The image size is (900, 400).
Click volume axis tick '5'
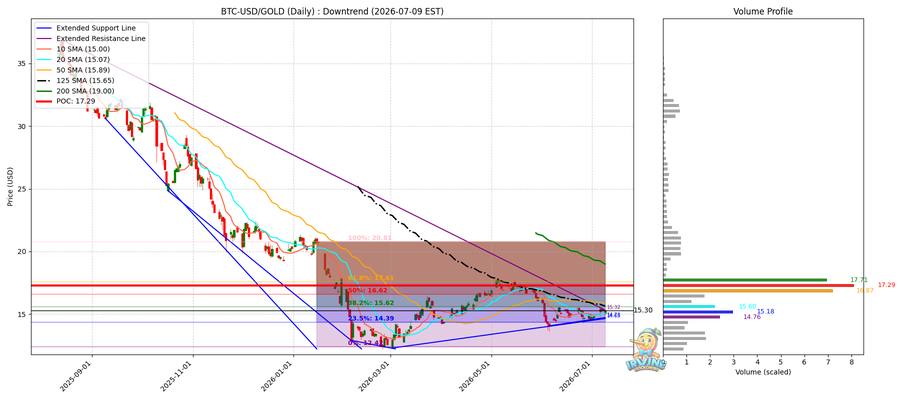pyautogui.click(x=781, y=362)
